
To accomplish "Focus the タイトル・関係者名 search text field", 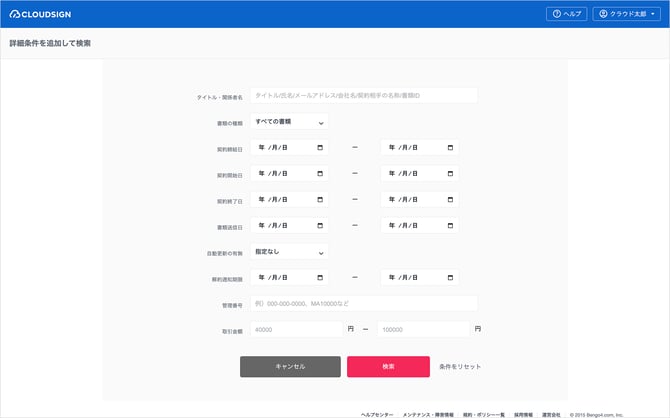I will (x=363, y=96).
